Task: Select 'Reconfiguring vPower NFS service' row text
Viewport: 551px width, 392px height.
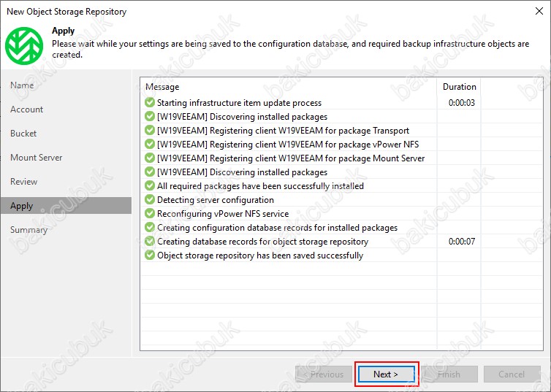Action: tap(223, 214)
